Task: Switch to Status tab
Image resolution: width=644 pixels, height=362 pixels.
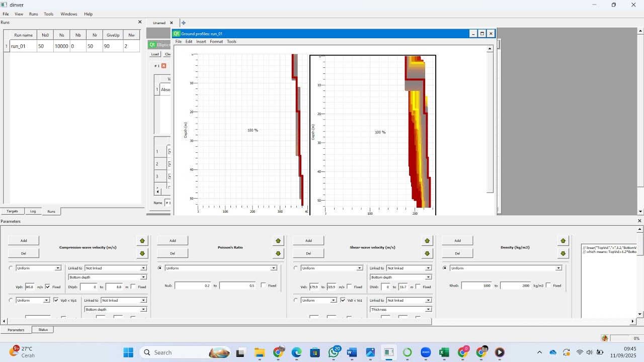Action: [x=43, y=330]
